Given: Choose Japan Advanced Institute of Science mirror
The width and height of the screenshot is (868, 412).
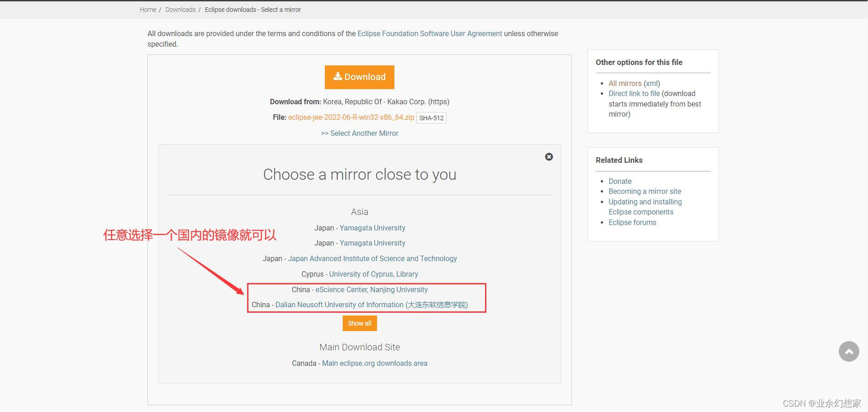Looking at the screenshot, I should tap(372, 258).
